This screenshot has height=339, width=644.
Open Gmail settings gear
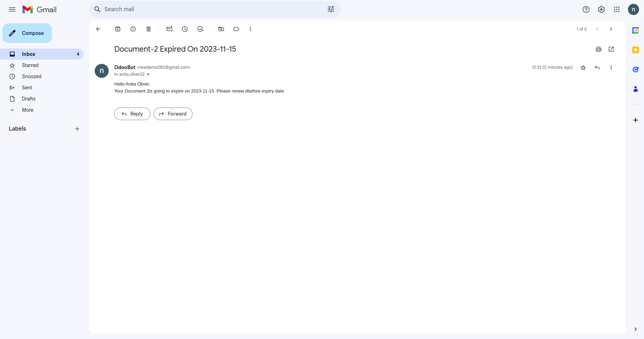(601, 9)
